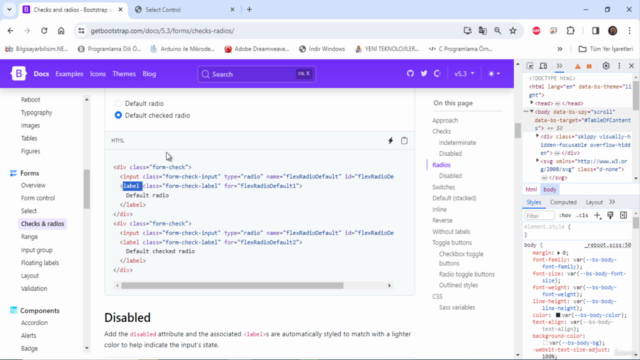
Task: Expand the skippy div element
Action: (x=538, y=136)
